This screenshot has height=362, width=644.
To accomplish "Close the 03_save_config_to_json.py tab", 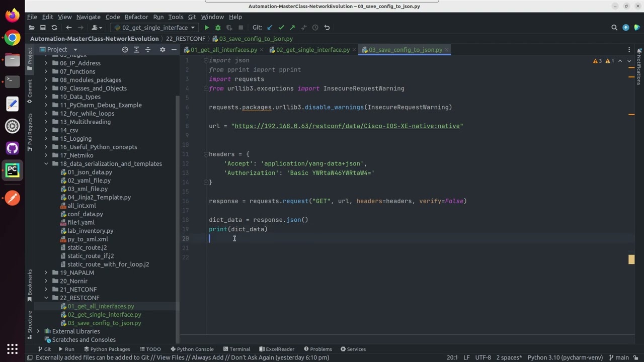I will tap(447, 50).
